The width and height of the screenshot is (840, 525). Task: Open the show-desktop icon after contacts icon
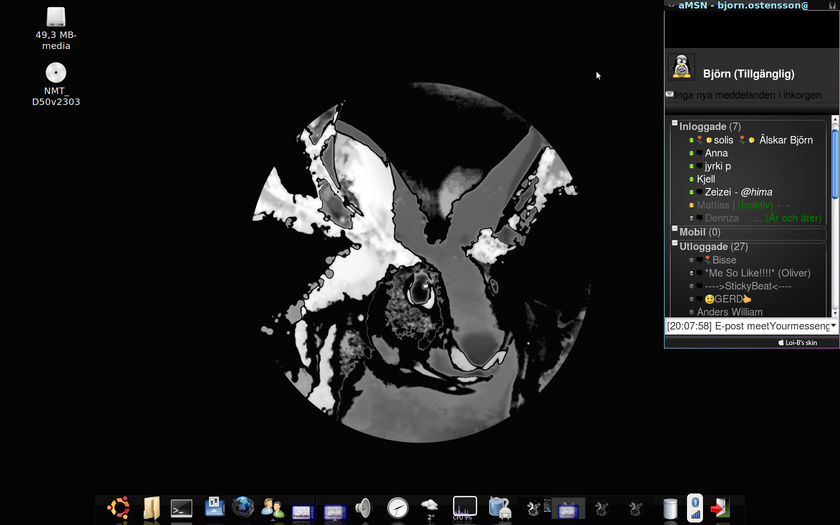coord(303,513)
